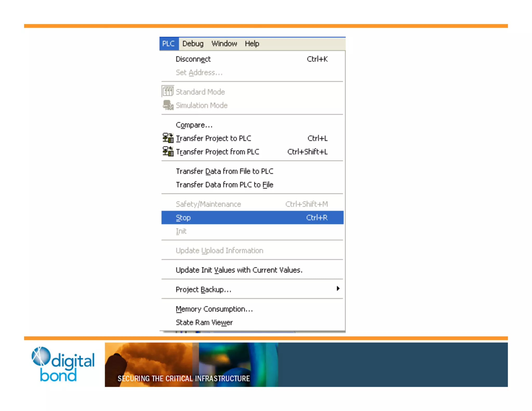Click the Transfer Project to PLC entry
532x411 pixels.
(214, 138)
